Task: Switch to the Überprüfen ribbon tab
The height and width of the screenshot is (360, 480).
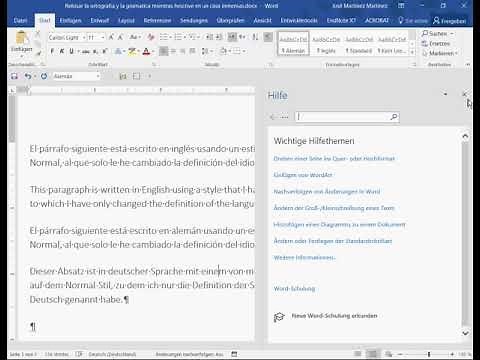Action: 230,21
